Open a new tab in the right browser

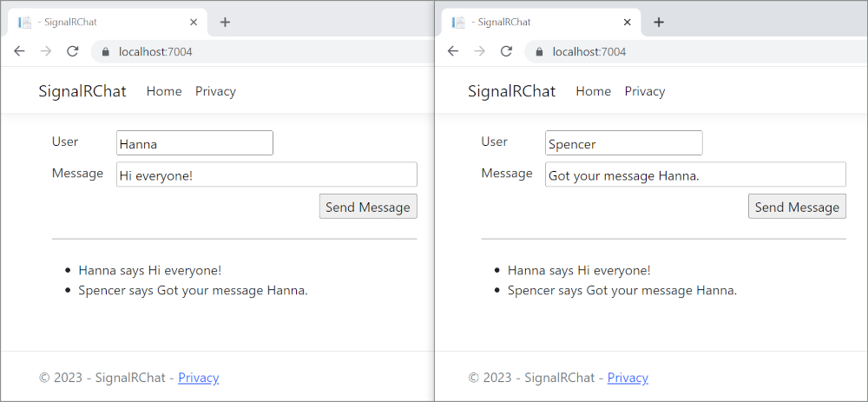pyautogui.click(x=659, y=23)
